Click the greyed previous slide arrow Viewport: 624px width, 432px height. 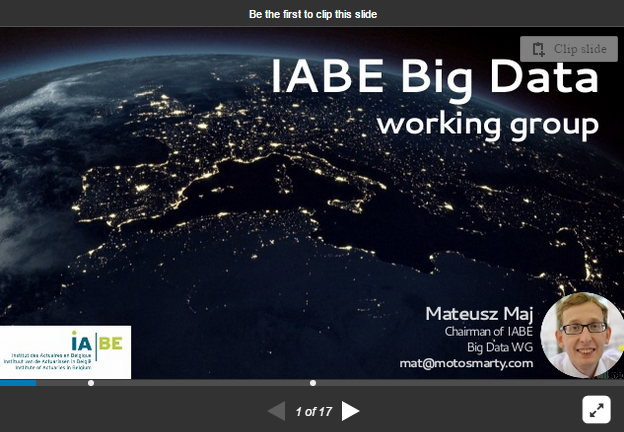(x=276, y=411)
